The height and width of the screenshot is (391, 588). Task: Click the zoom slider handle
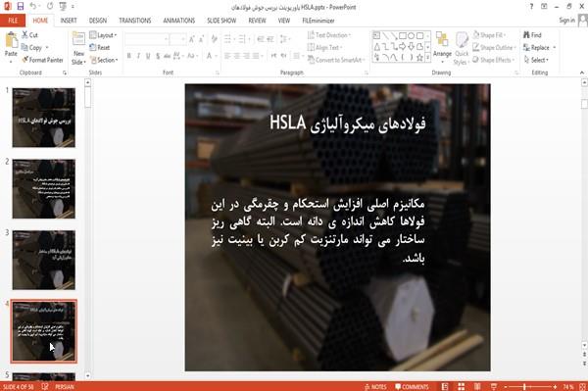[x=524, y=387]
